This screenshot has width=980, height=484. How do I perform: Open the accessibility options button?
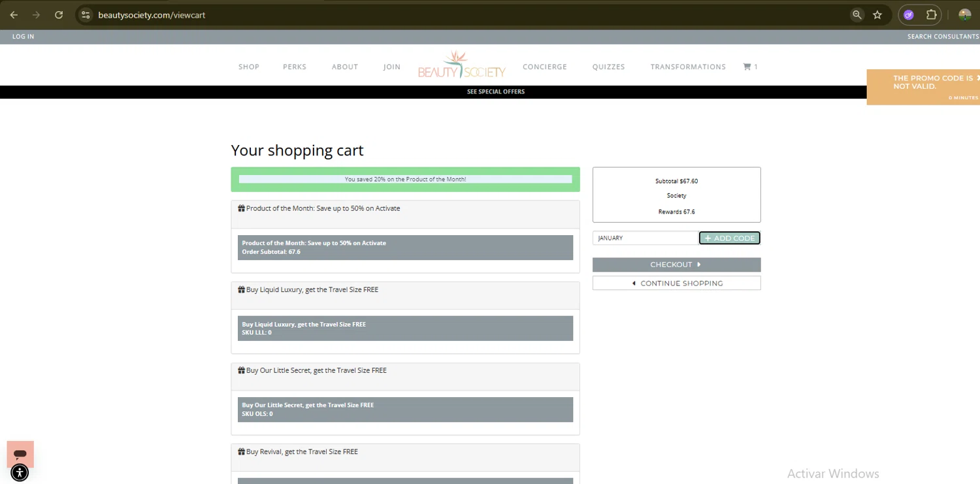point(20,473)
